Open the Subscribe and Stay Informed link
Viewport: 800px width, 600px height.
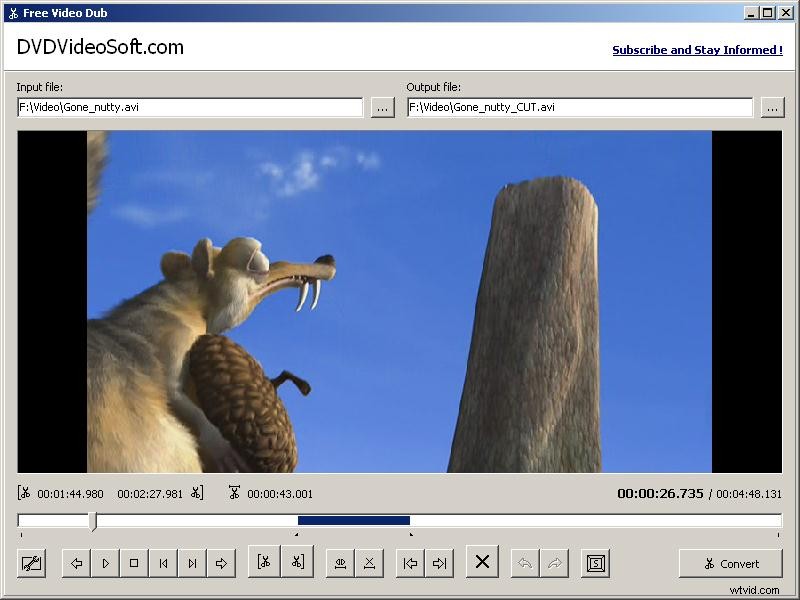(697, 50)
